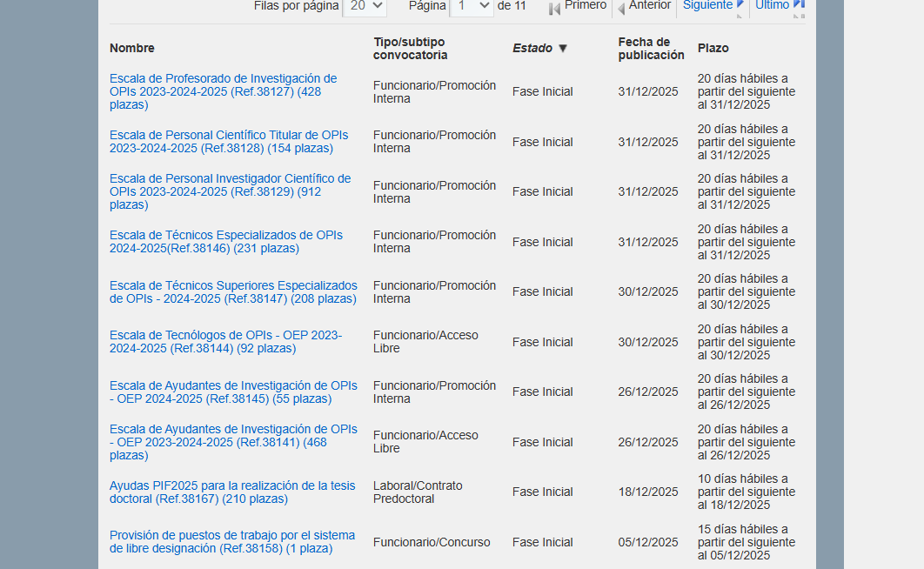Screen dimensions: 924x569
Task: Open the Filas por página dropdown
Action: pyautogui.click(x=365, y=6)
